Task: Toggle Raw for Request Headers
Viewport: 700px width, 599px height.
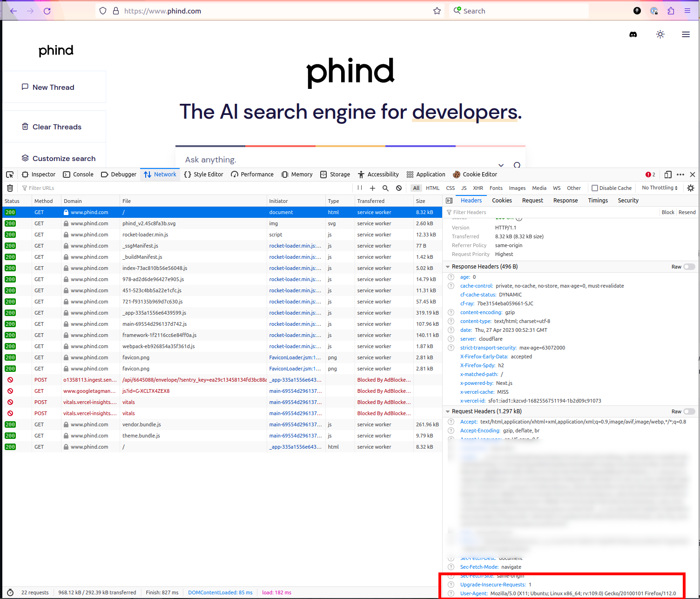Action: point(689,411)
